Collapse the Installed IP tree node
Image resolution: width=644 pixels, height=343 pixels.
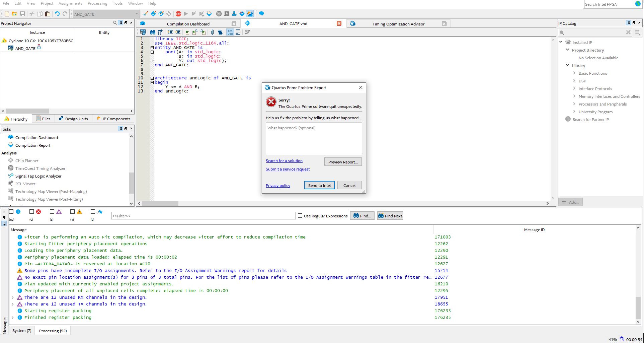pyautogui.click(x=561, y=42)
